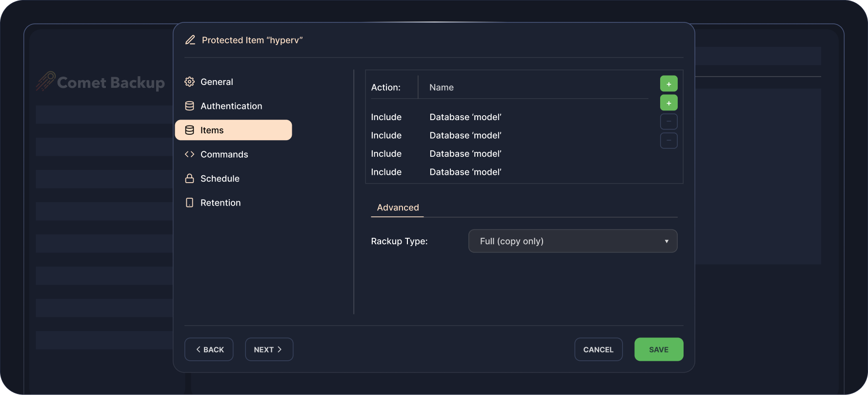This screenshot has width=868, height=395.
Task: Click the dropdown arrow on Full (copy only)
Action: (666, 241)
